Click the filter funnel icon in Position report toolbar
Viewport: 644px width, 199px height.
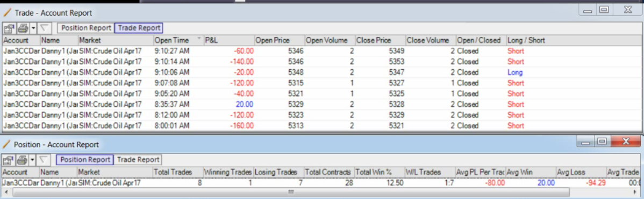44,160
